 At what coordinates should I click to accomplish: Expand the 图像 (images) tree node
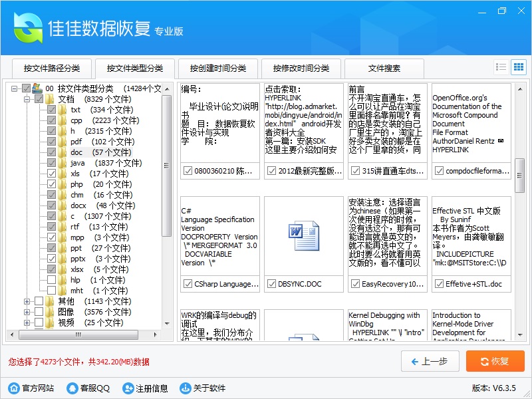[x=27, y=312]
